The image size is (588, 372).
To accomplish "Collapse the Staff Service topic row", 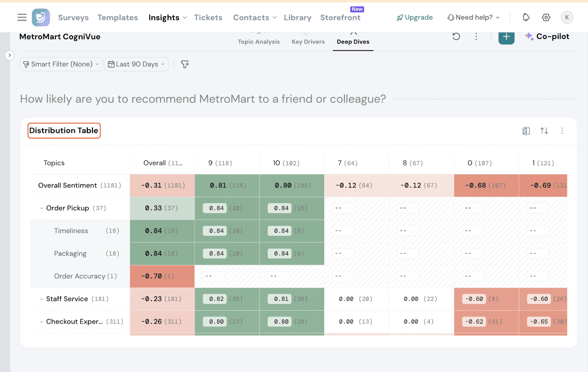I will [x=42, y=299].
